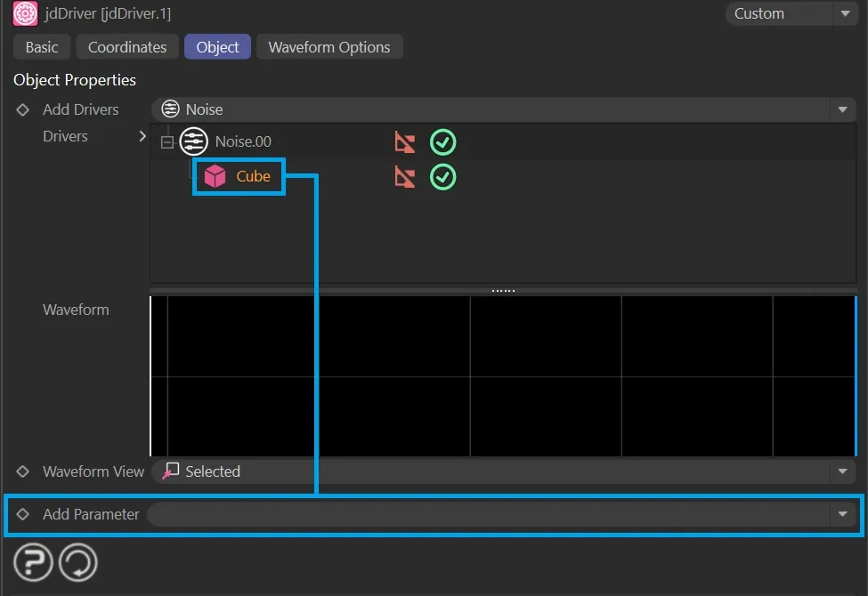Viewport: 868px width, 596px height.
Task: Click the Noise icon in Add Drivers field
Action: point(170,109)
